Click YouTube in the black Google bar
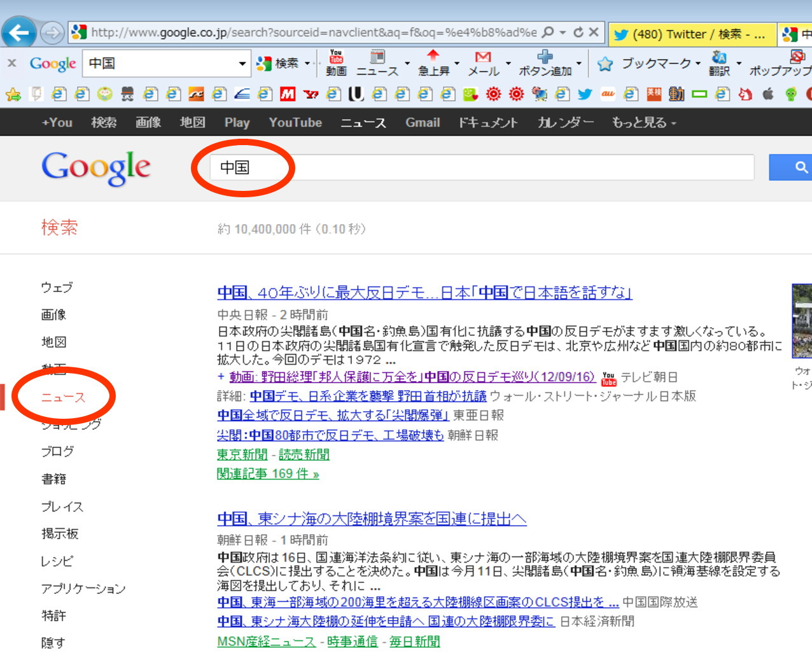The image size is (812, 653). pos(295,122)
